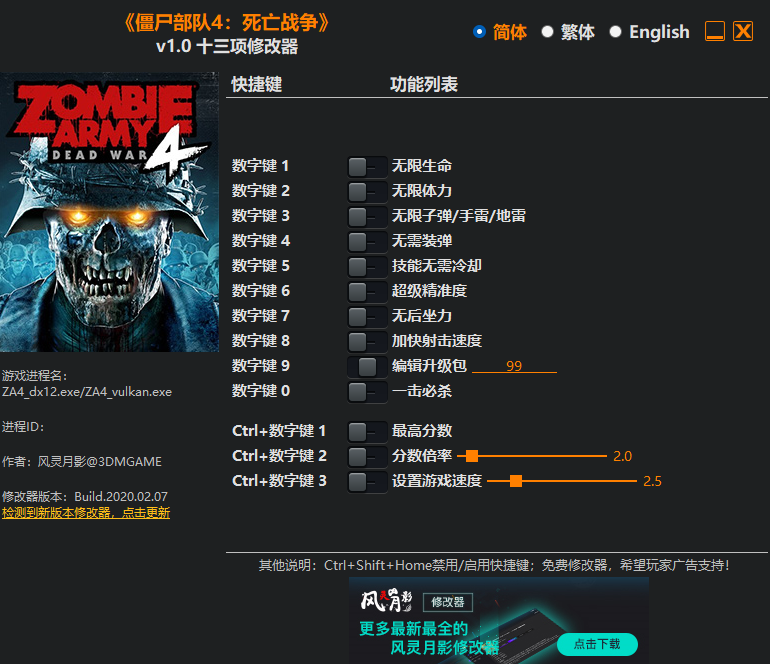The width and height of the screenshot is (770, 664).
Task: Click the 数字键 1 hotkey label
Action: [260, 166]
